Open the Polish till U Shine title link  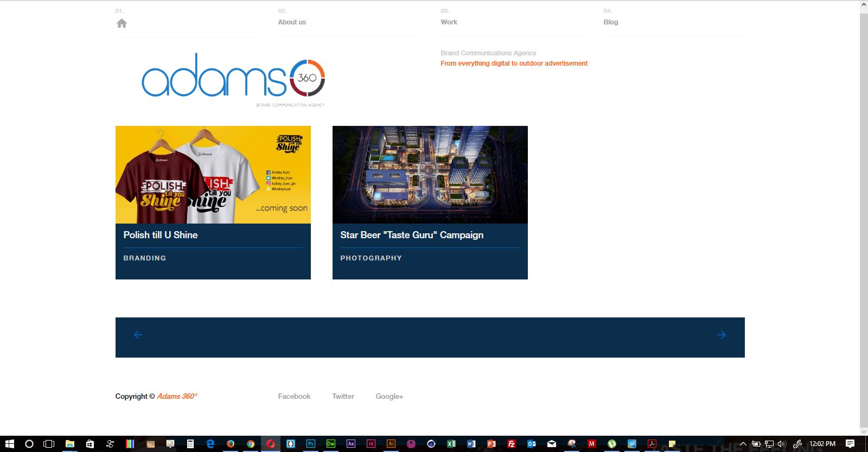[x=161, y=235]
